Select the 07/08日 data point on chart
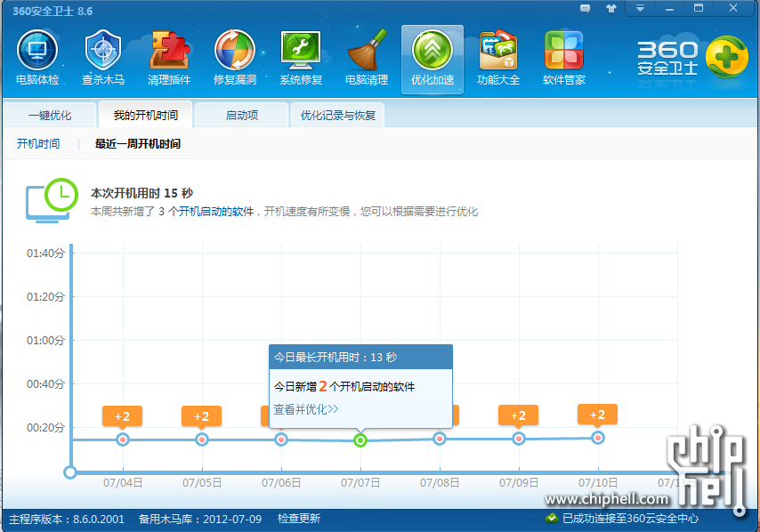The height and width of the screenshot is (532, 760). coord(440,439)
